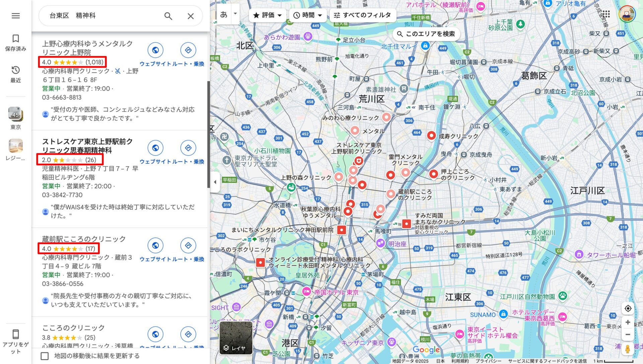The height and width of the screenshot is (364, 643).
Task: Select the あ input method button
Action: tap(224, 14)
